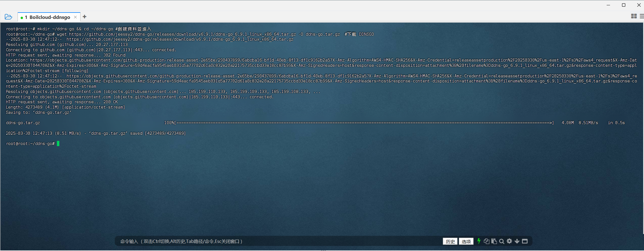Maximize the terminal window
Viewport: 644px width, 251px height.
pyautogui.click(x=624, y=5)
